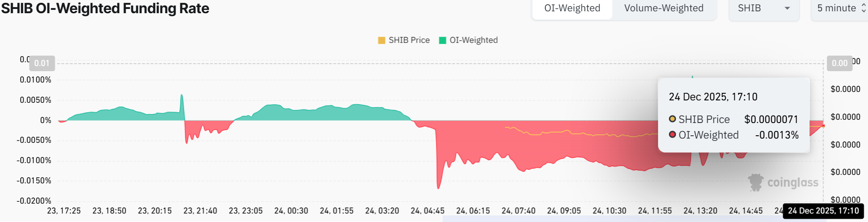The width and height of the screenshot is (868, 222).
Task: Click the 5 minute up-down arrows icon
Action: [x=864, y=8]
